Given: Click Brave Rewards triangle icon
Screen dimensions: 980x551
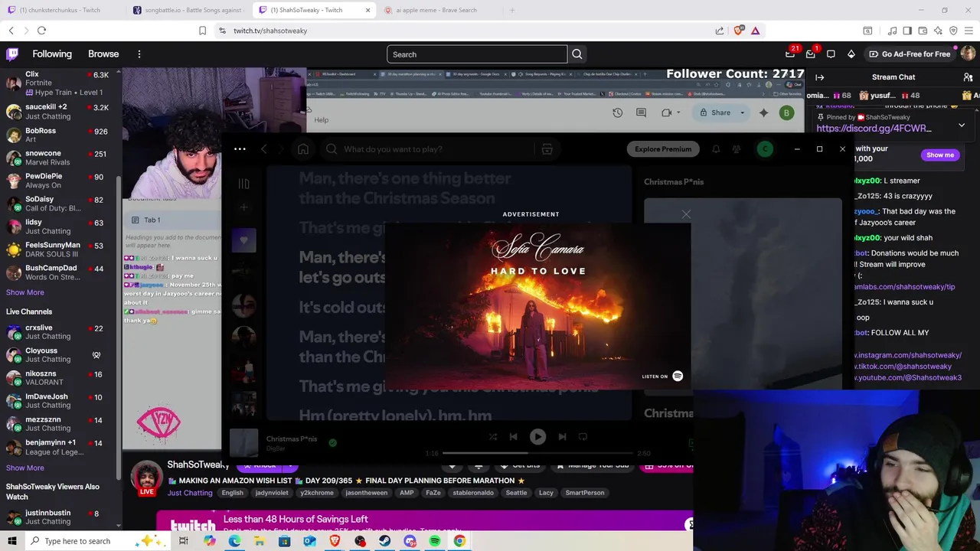Looking at the screenshot, I should pyautogui.click(x=756, y=31).
